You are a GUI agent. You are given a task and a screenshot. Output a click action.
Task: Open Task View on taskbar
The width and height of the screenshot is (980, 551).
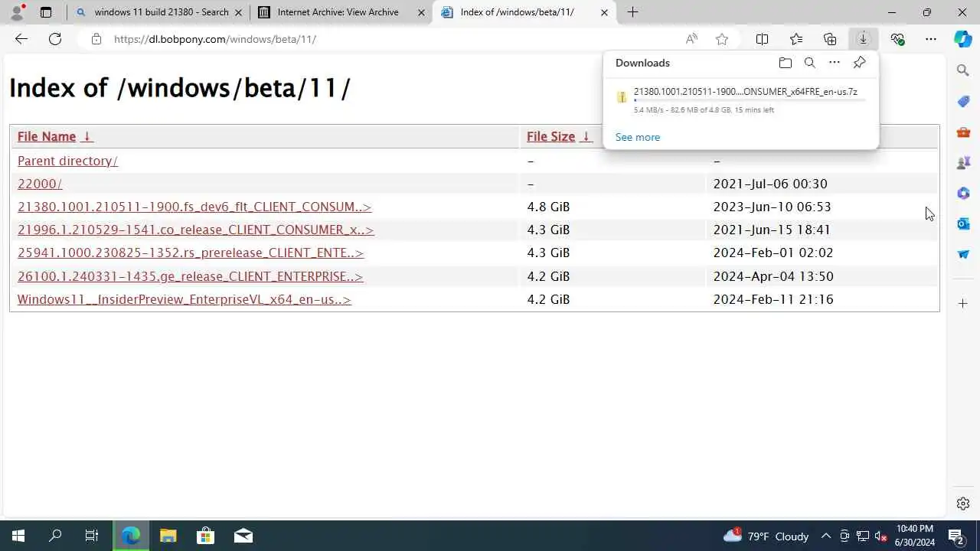pos(92,536)
